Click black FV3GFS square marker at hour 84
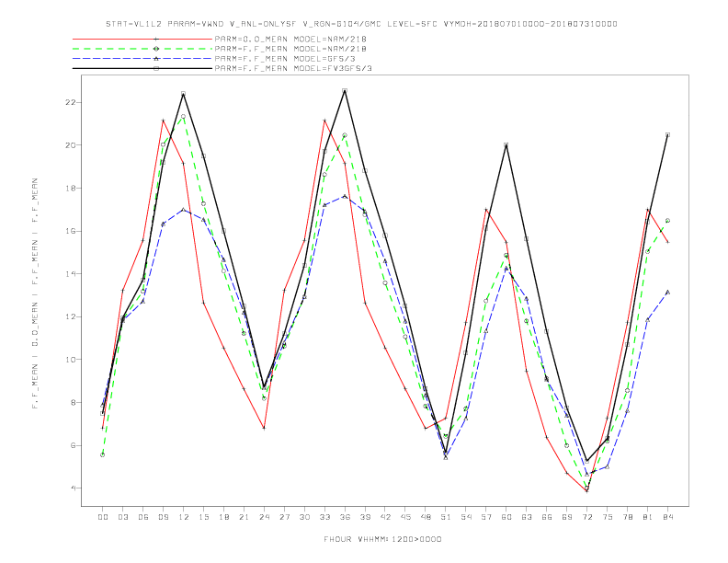 tap(667, 134)
